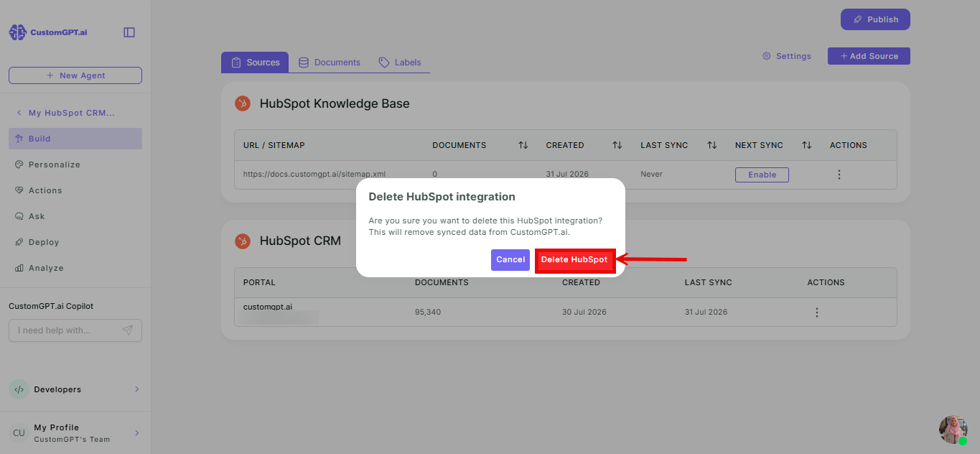980x454 pixels.
Task: Click HubSpot Knowledge Base logo icon
Action: pyautogui.click(x=243, y=103)
